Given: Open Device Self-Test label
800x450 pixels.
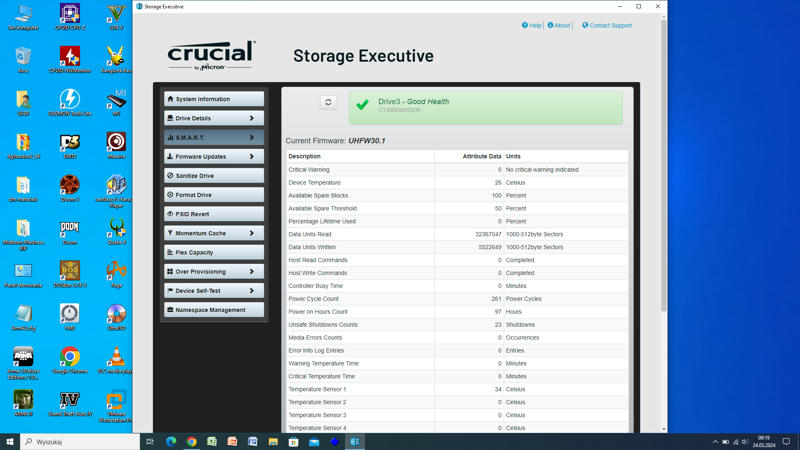Looking at the screenshot, I should coord(198,291).
